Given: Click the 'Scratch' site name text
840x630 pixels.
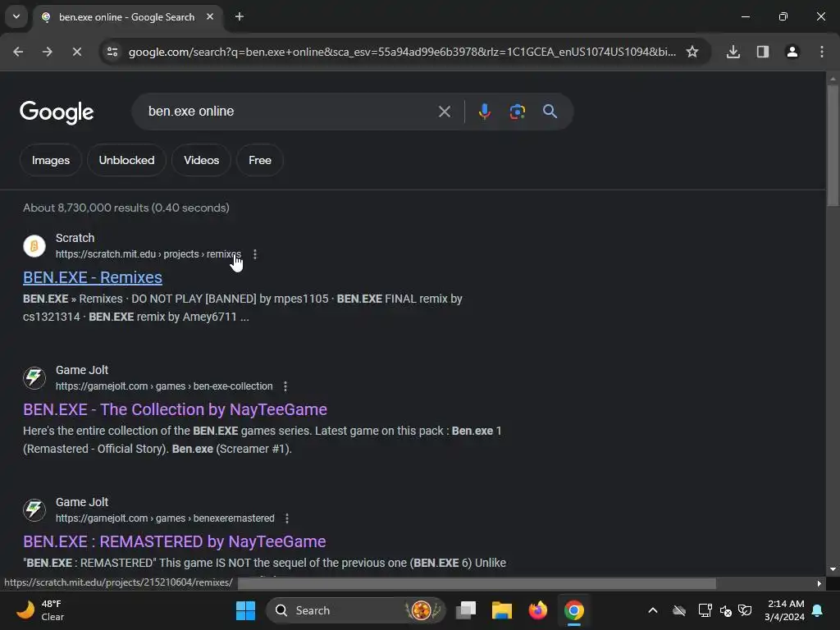Looking at the screenshot, I should (x=75, y=238).
